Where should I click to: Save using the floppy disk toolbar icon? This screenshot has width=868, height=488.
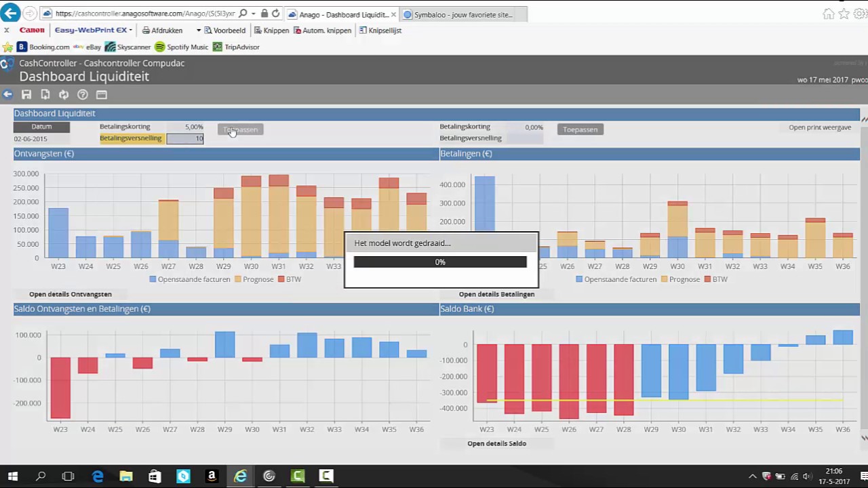click(x=26, y=95)
